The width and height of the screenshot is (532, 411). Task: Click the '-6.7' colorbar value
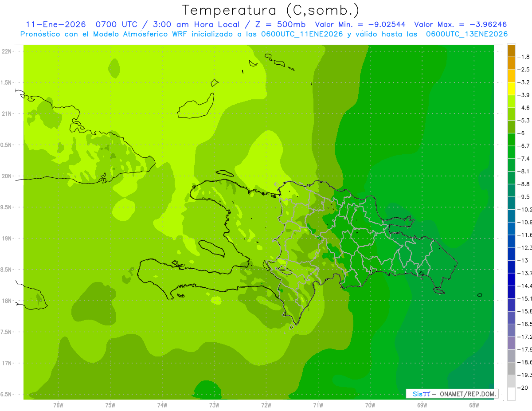524,146
